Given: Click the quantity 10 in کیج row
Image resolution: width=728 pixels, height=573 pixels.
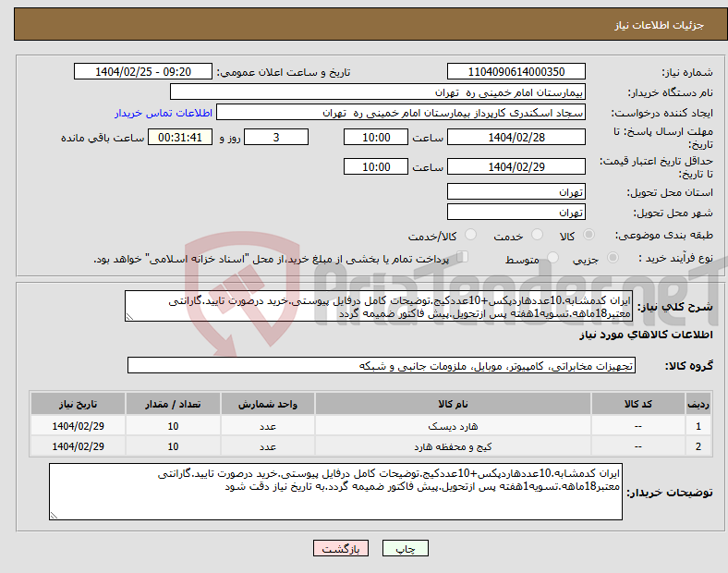Looking at the screenshot, I should [x=173, y=446].
